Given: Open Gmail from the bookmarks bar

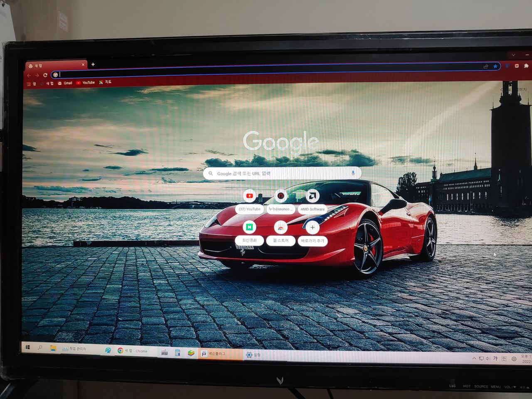Looking at the screenshot, I should coord(65,83).
